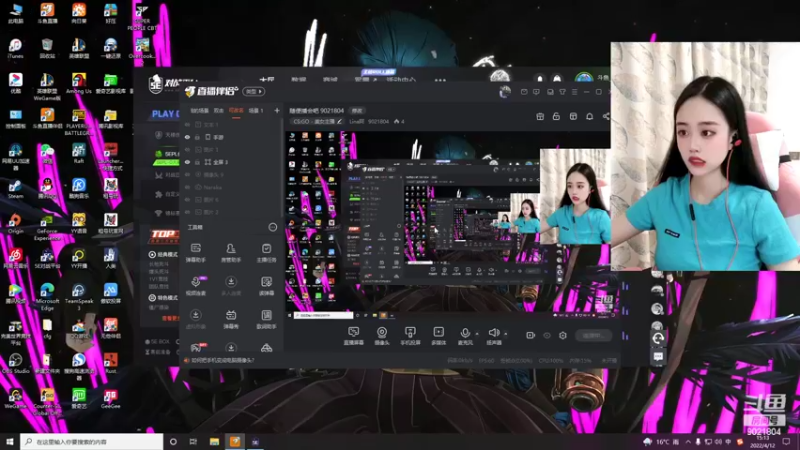The image size is (800, 450).
Task: Click the Windows Start button
Action: [9, 441]
